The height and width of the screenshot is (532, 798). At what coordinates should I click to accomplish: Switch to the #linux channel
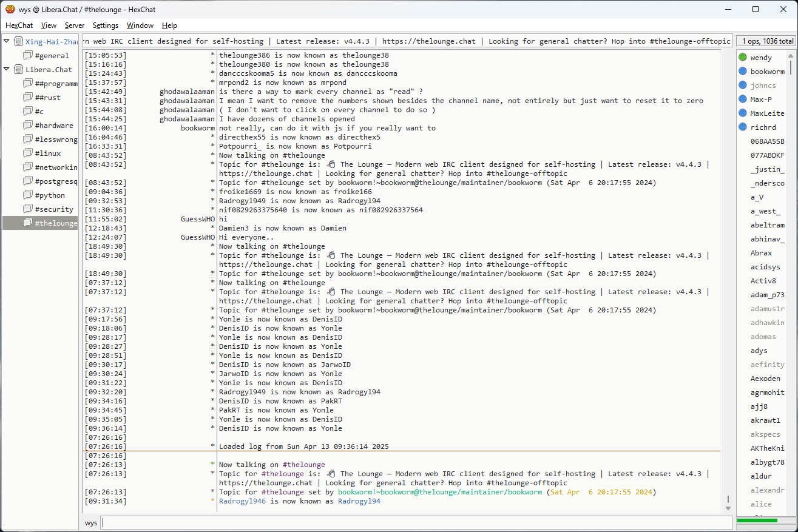pos(47,153)
